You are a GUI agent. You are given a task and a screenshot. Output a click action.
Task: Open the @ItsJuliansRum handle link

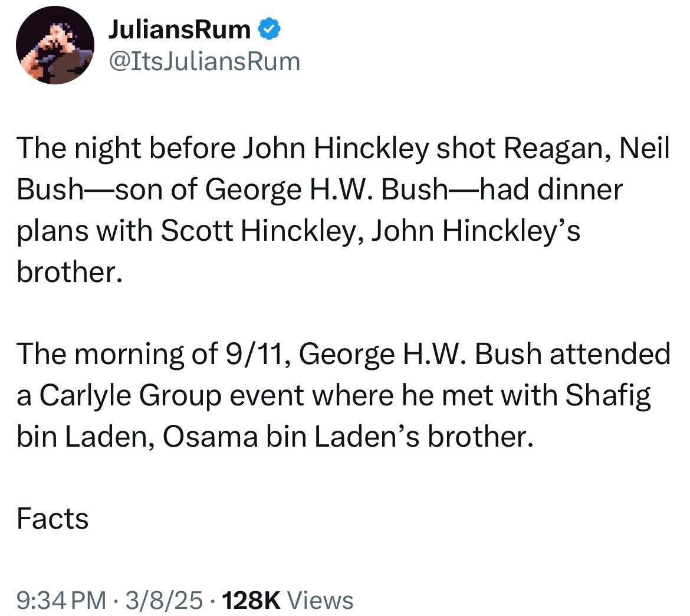[x=204, y=61]
